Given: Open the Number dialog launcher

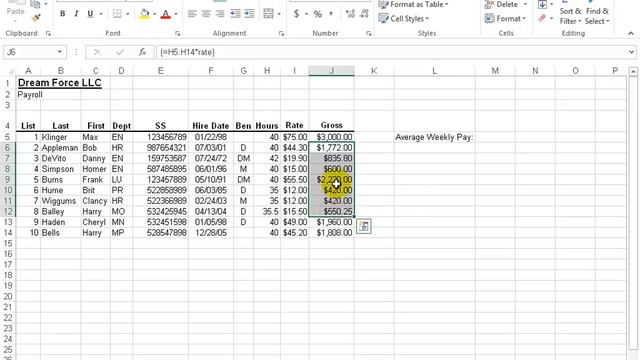Looking at the screenshot, I should pos(369,33).
